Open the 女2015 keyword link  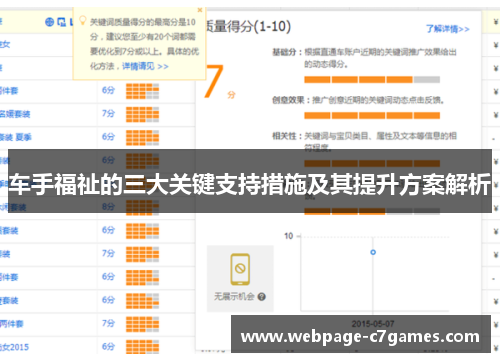click(x=14, y=347)
